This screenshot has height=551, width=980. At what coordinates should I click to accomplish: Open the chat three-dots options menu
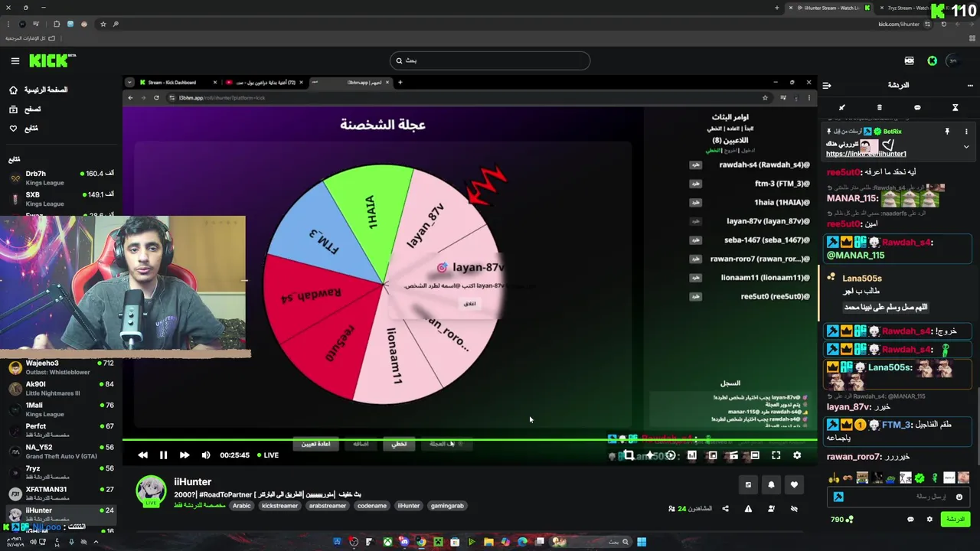click(x=970, y=85)
